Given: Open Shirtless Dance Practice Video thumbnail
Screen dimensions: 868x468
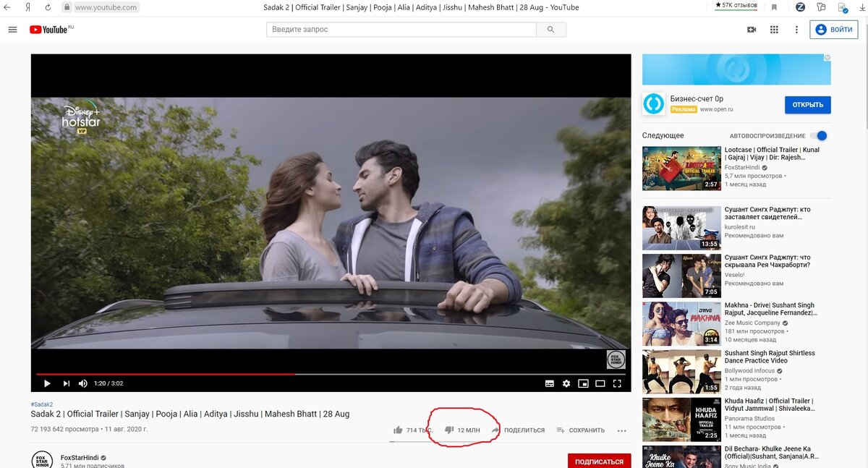Looking at the screenshot, I should pyautogui.click(x=681, y=371).
